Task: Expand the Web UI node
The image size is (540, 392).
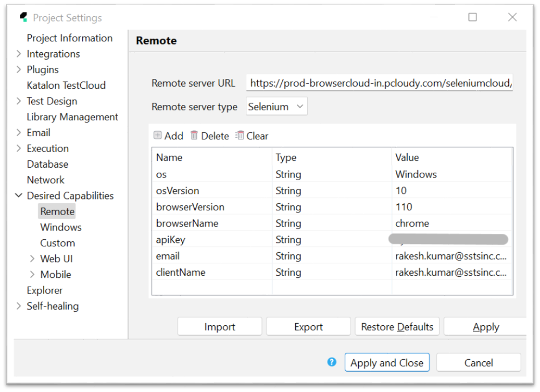Action: pyautogui.click(x=33, y=259)
